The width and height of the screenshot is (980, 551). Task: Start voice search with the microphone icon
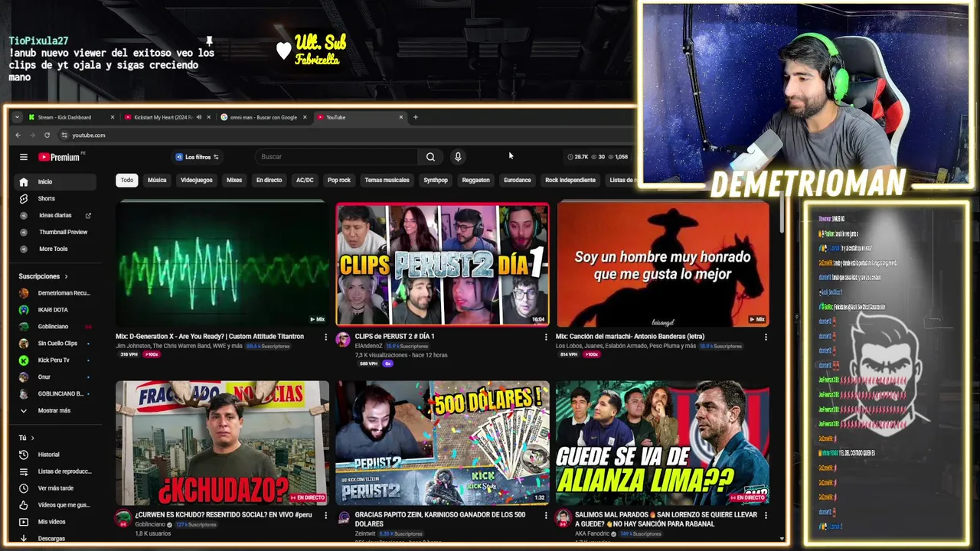click(458, 157)
